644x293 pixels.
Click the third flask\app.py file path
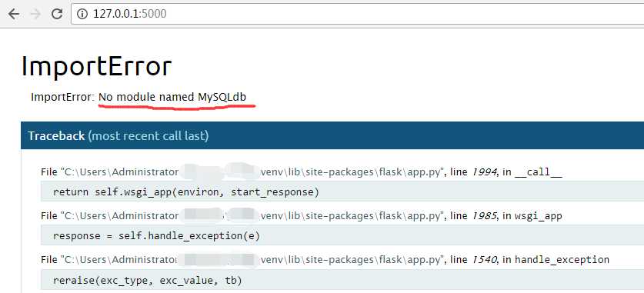(x=253, y=260)
